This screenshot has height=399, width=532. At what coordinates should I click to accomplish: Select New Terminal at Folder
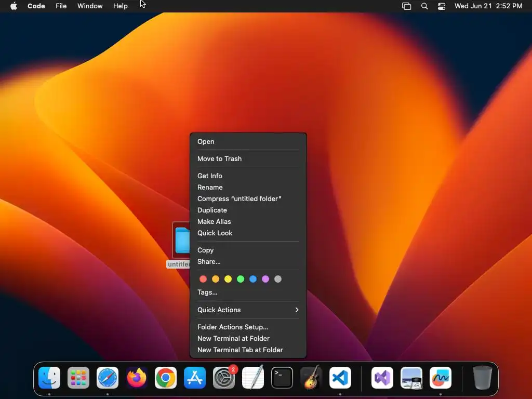pos(248,338)
